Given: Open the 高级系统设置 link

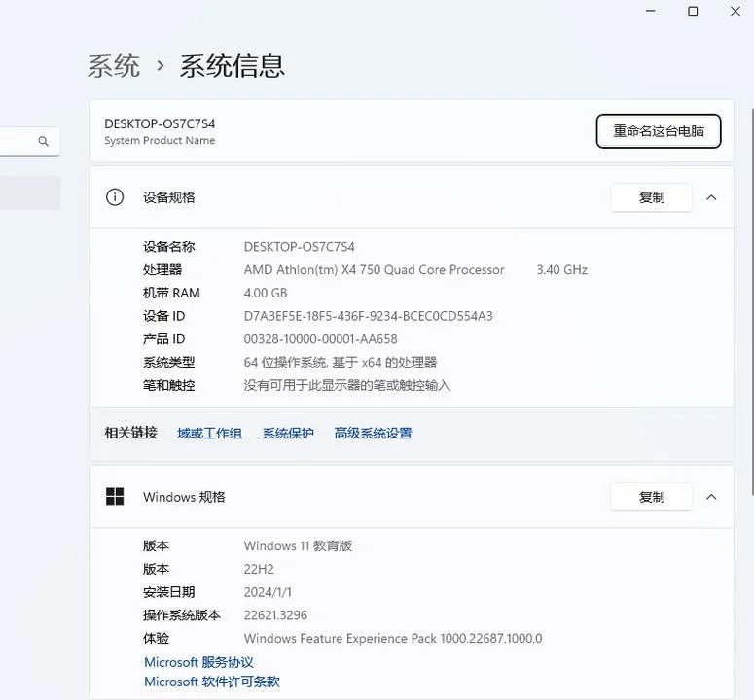Looking at the screenshot, I should tap(374, 434).
